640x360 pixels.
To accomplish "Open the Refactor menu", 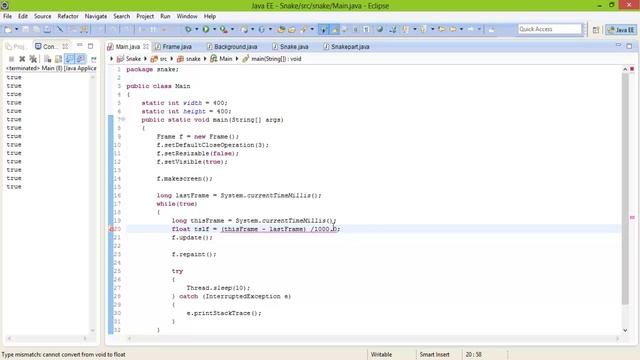I will point(68,16).
